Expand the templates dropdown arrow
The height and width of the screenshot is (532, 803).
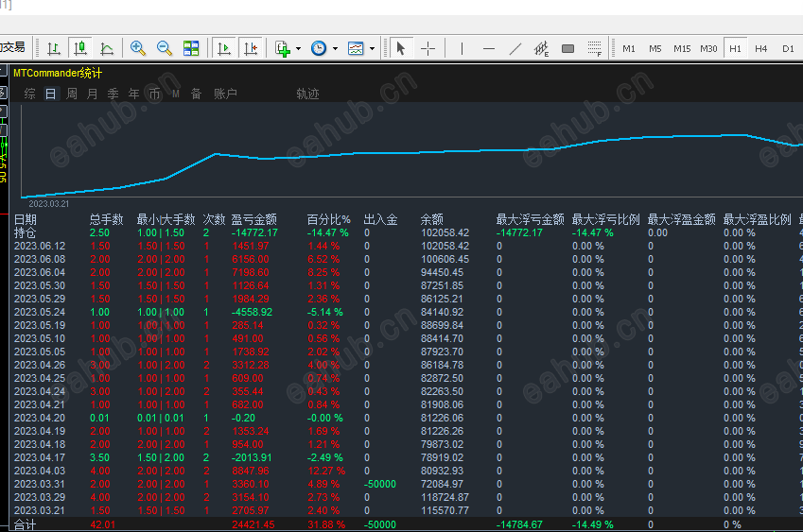(372, 48)
